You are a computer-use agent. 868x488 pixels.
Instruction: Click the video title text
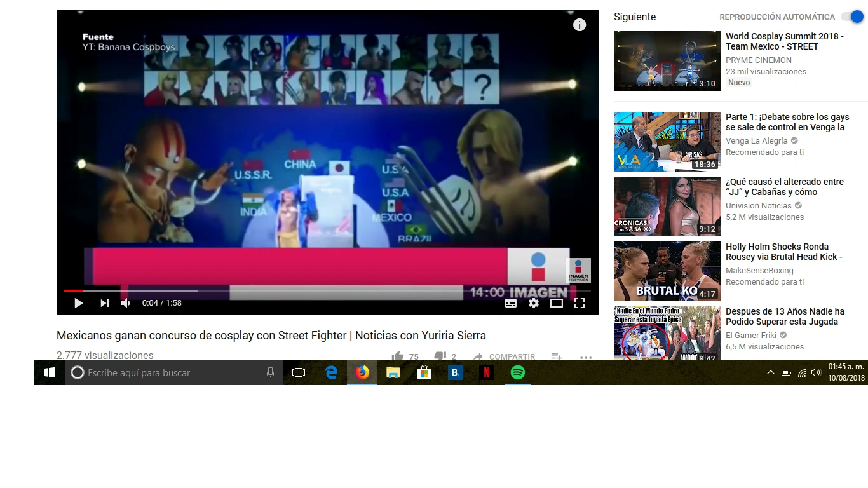[271, 335]
